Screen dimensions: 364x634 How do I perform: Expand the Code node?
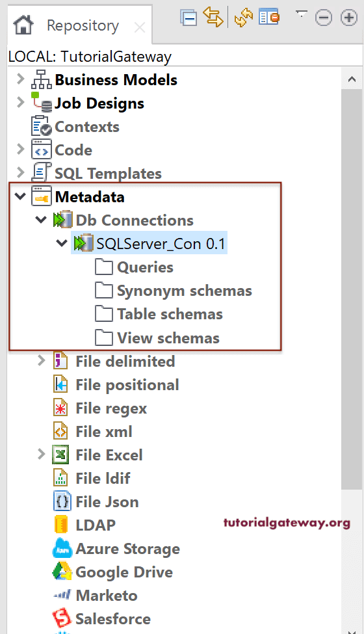[20, 149]
